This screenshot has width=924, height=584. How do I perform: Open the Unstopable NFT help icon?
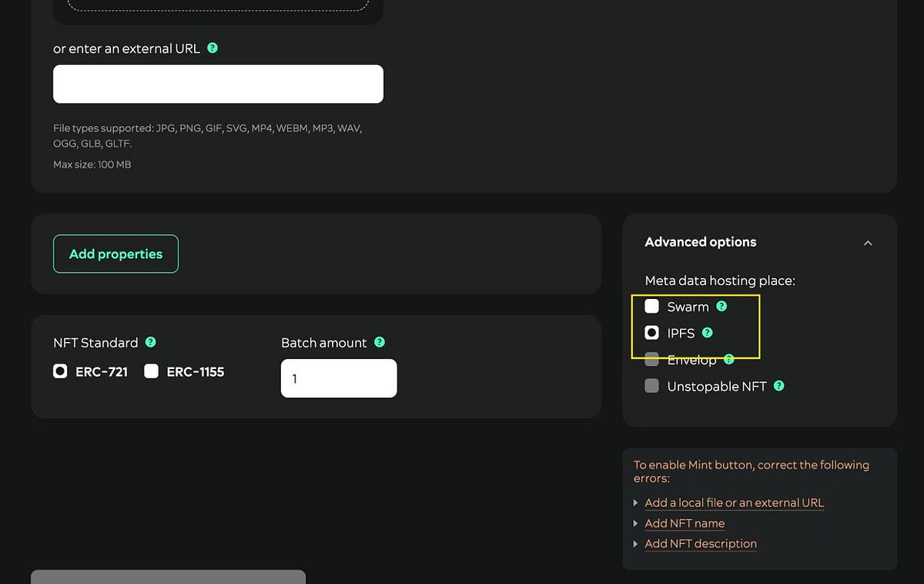[778, 386]
